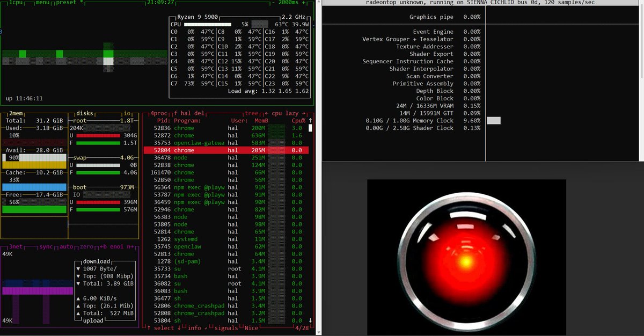Toggle net auto scaling
The width and height of the screenshot is (644, 336).
click(x=67, y=247)
